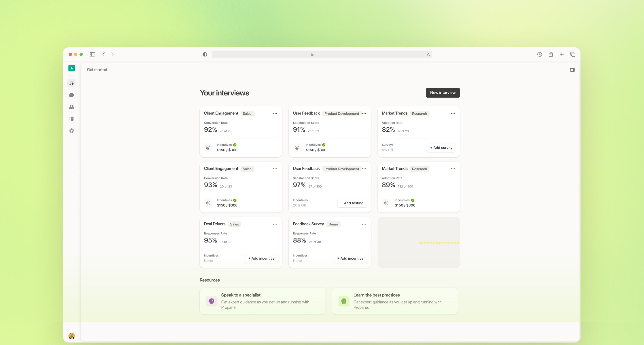
Task: Click the Get started header tab
Action: [x=97, y=70]
